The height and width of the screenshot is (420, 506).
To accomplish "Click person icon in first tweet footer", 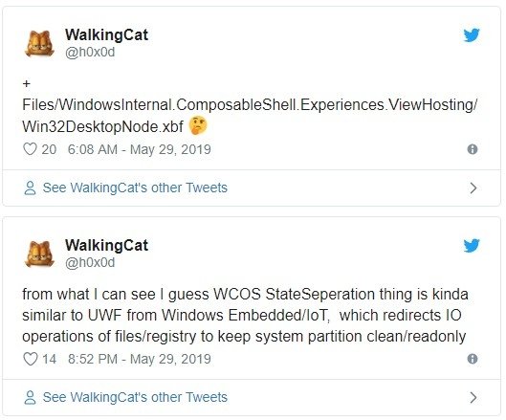I will [30, 188].
